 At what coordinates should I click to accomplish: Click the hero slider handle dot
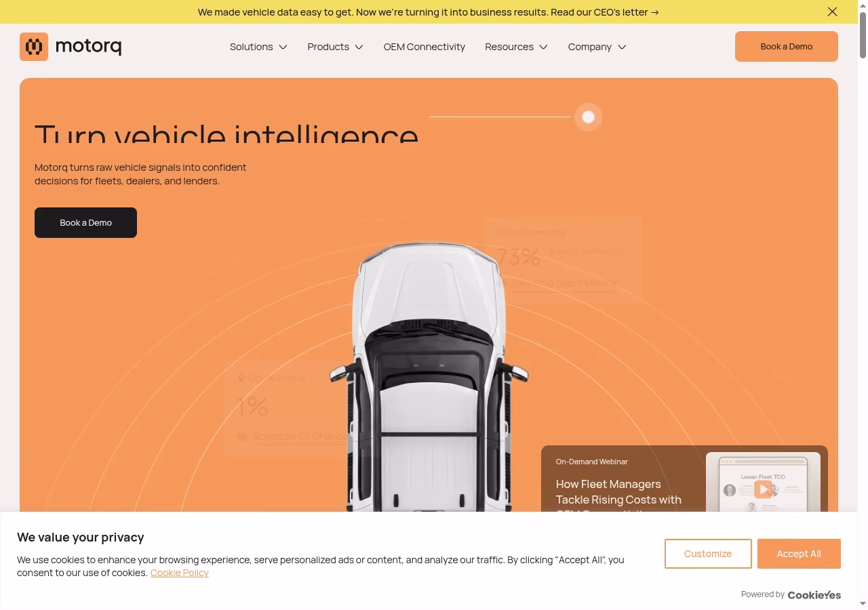pyautogui.click(x=588, y=117)
